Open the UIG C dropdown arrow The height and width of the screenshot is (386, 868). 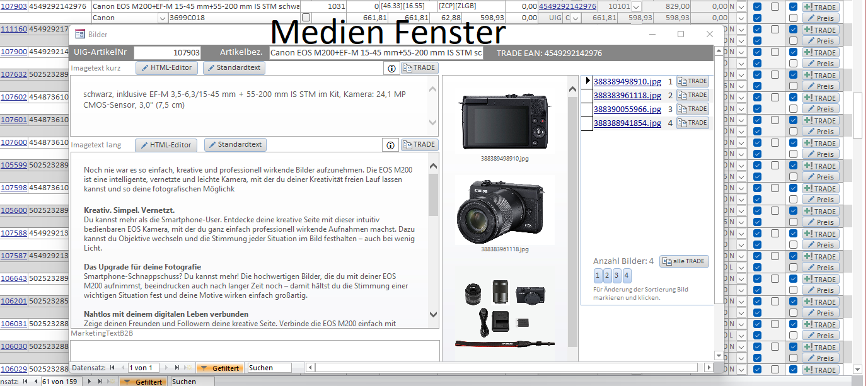(576, 18)
